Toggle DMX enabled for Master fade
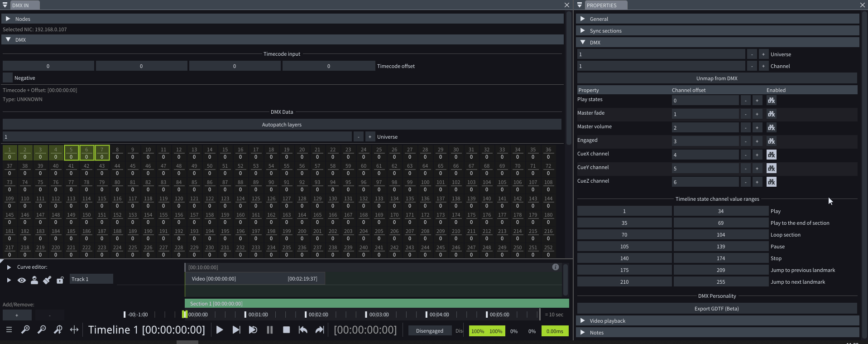The image size is (868, 344). coord(771,114)
